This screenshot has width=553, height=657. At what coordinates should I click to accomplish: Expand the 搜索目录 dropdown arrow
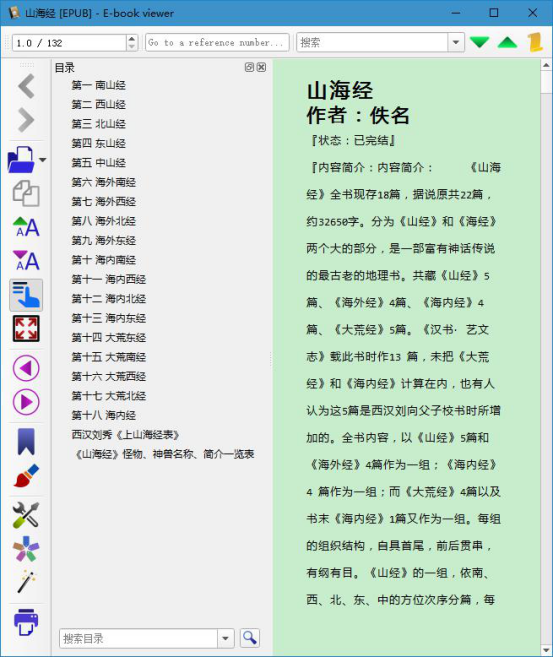(x=225, y=639)
